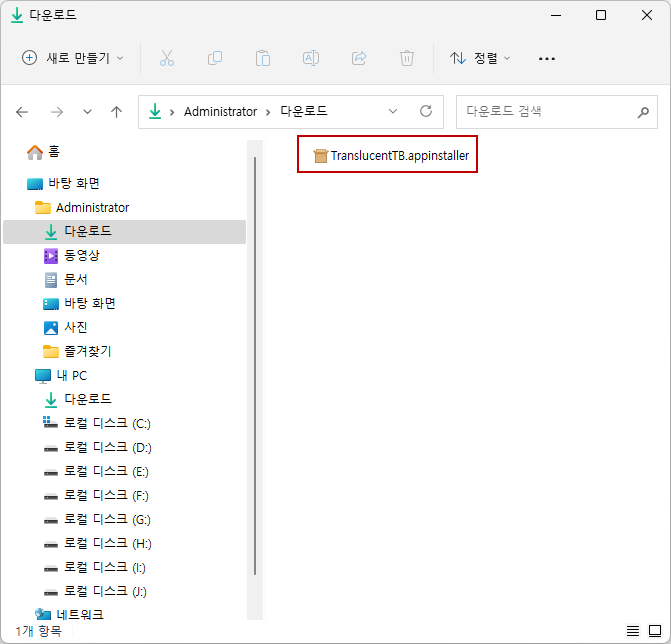Open 바탕 화면 under Administrator folder
Viewport: 671px width, 644px height.
[80, 304]
